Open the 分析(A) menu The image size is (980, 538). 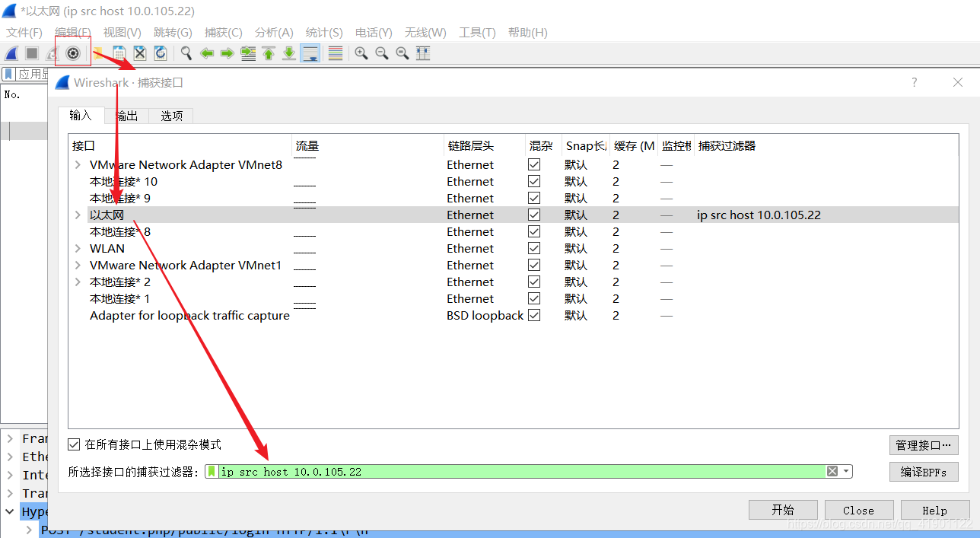pos(274,33)
